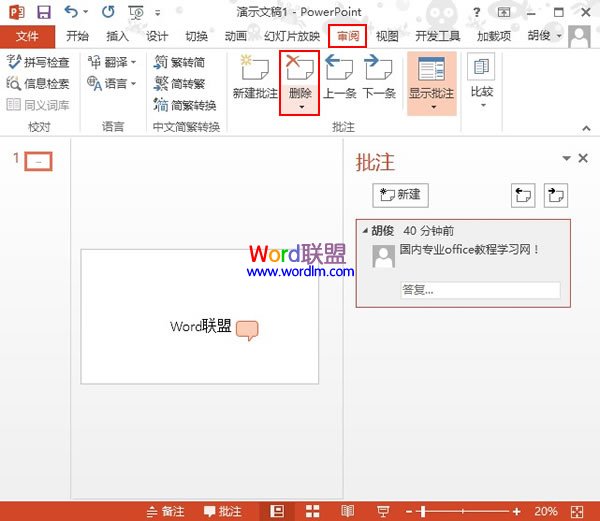Switch to the 动画 tab
Screen dimensions: 600x521
(236, 36)
